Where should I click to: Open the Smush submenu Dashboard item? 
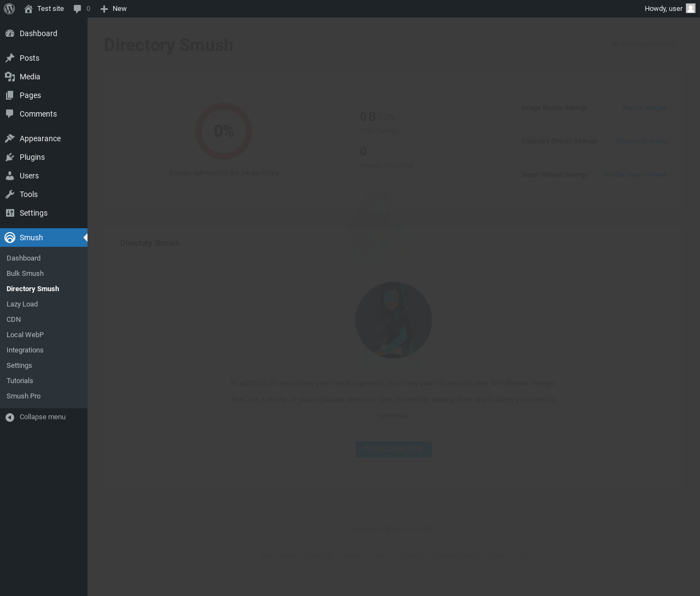point(24,258)
